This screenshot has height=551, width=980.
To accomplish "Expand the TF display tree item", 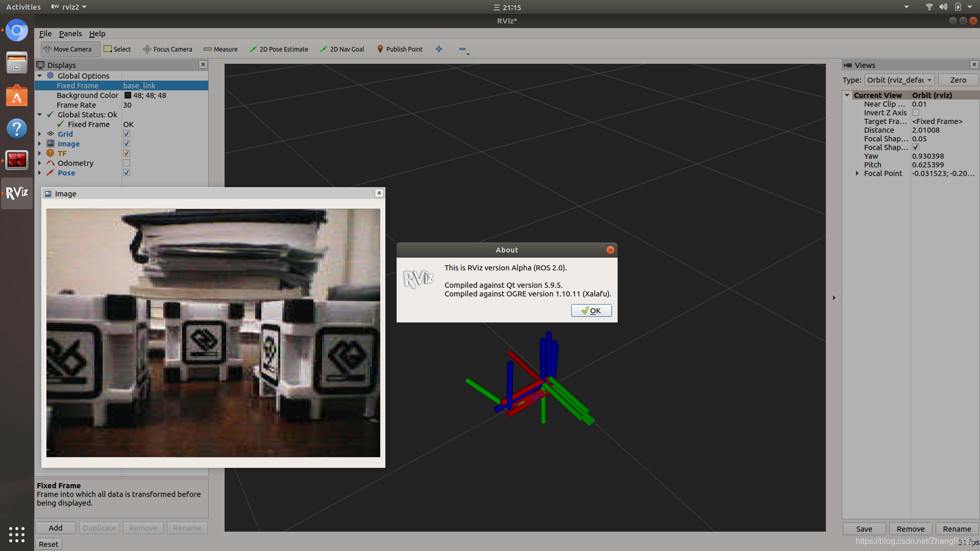I will 39,154.
